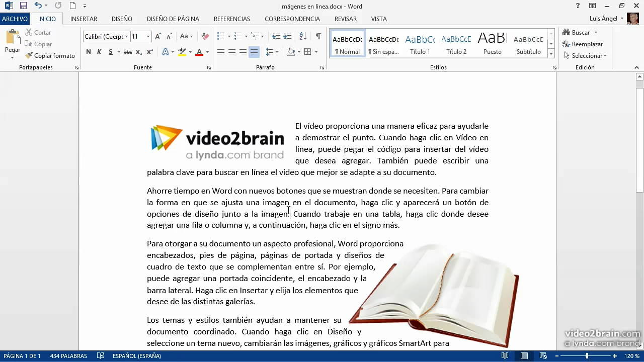Image resolution: width=644 pixels, height=362 pixels.
Task: Switch to the REFERENCIAS tab
Action: [x=232, y=19]
